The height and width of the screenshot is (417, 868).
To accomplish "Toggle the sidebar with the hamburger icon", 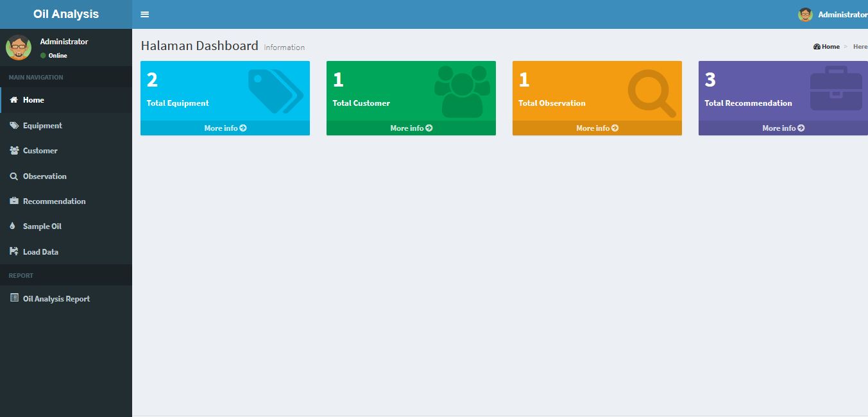I will 145,15.
